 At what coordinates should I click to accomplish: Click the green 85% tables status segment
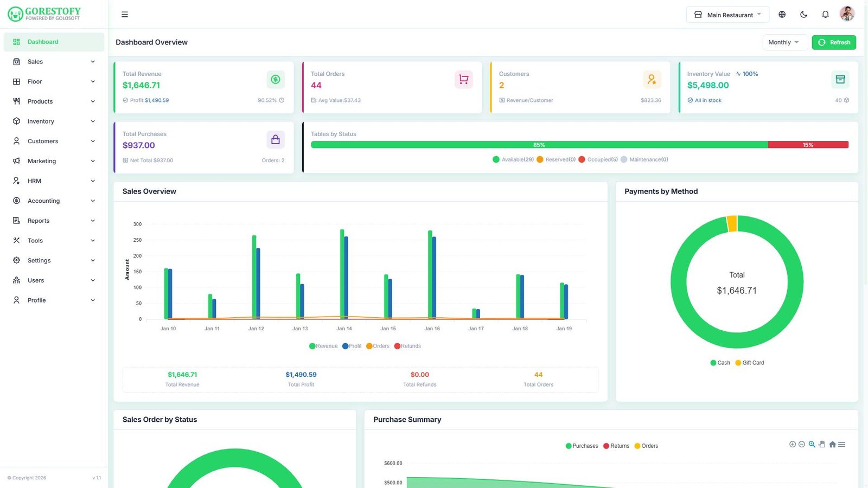click(539, 145)
